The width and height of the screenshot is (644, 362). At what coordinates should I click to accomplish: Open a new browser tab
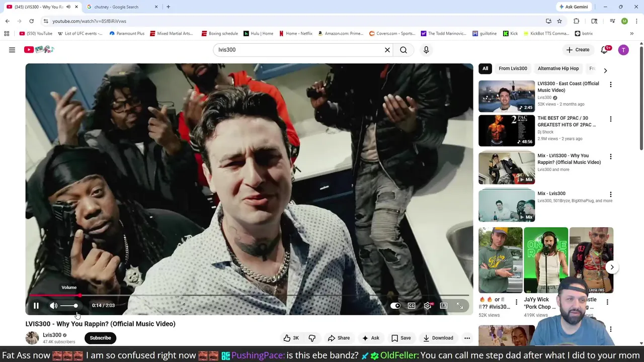[168, 7]
